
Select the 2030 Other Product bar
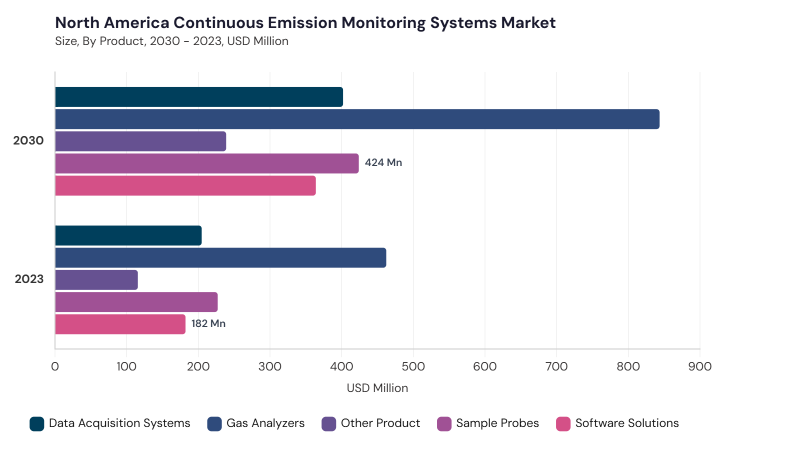140,141
